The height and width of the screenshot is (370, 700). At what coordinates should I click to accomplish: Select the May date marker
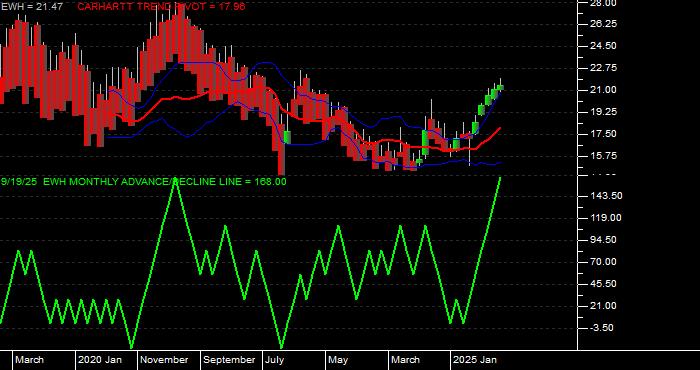338,360
